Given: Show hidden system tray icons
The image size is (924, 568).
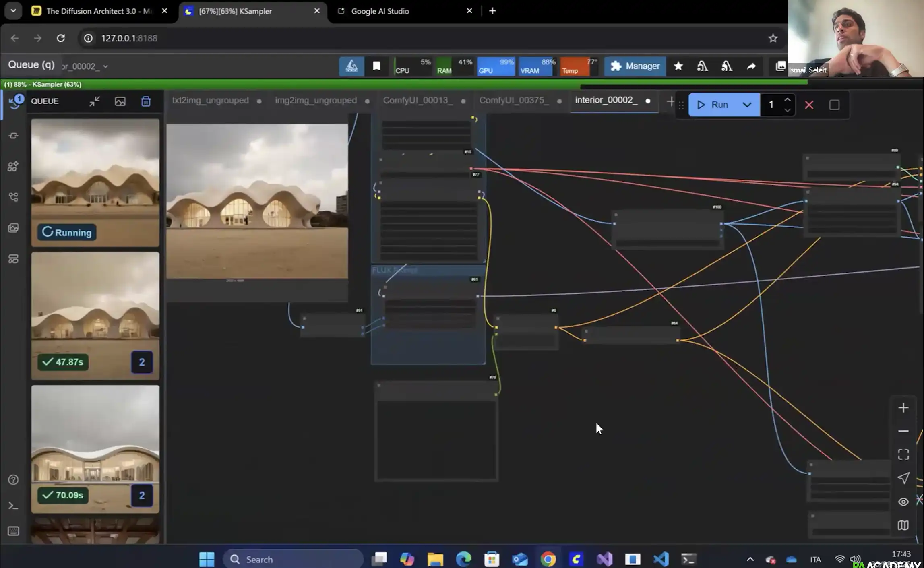Looking at the screenshot, I should 750,559.
